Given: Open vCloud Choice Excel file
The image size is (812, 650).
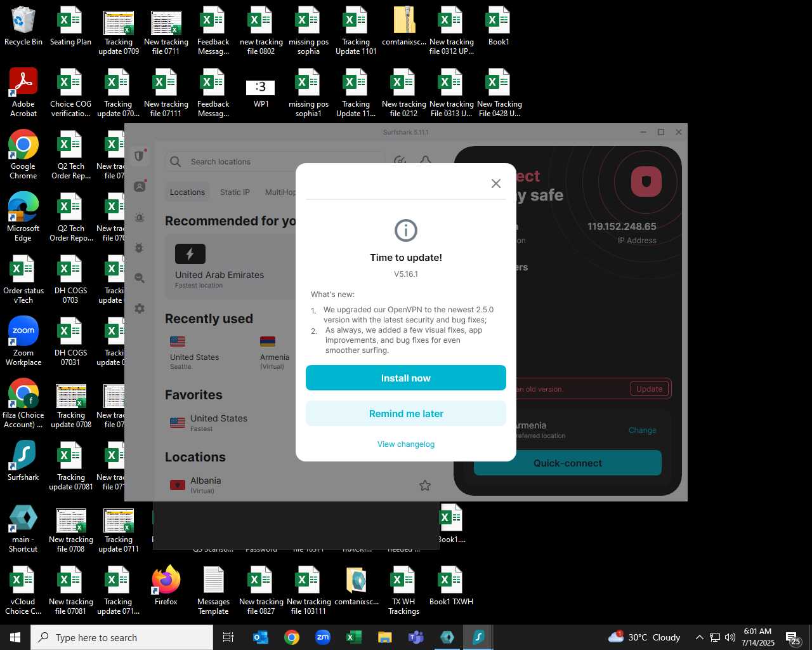Looking at the screenshot, I should pyautogui.click(x=23, y=590).
